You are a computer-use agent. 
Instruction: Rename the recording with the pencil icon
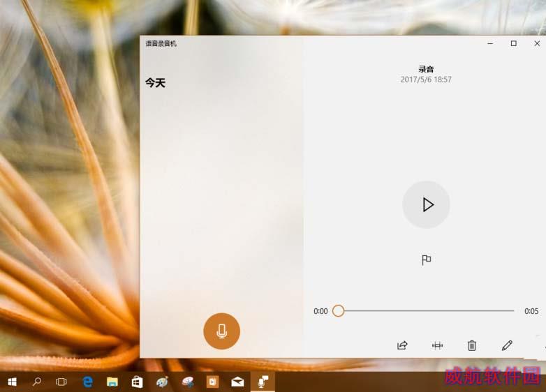507,345
